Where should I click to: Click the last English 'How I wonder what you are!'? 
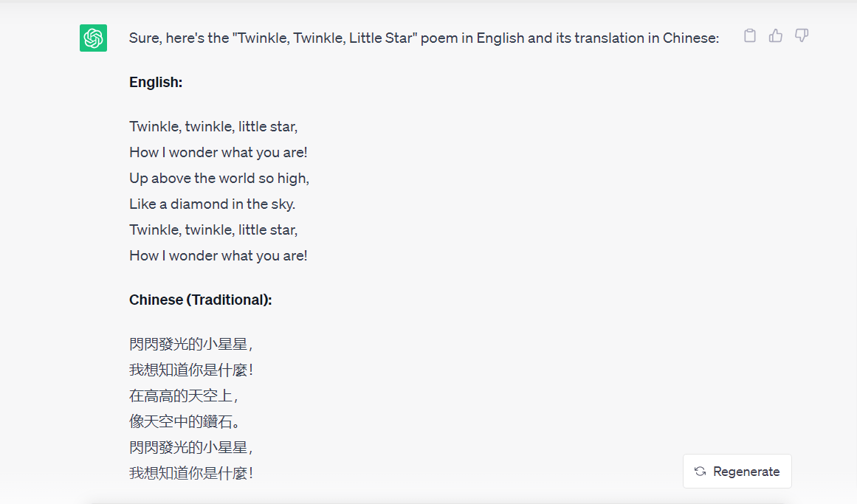[218, 256]
